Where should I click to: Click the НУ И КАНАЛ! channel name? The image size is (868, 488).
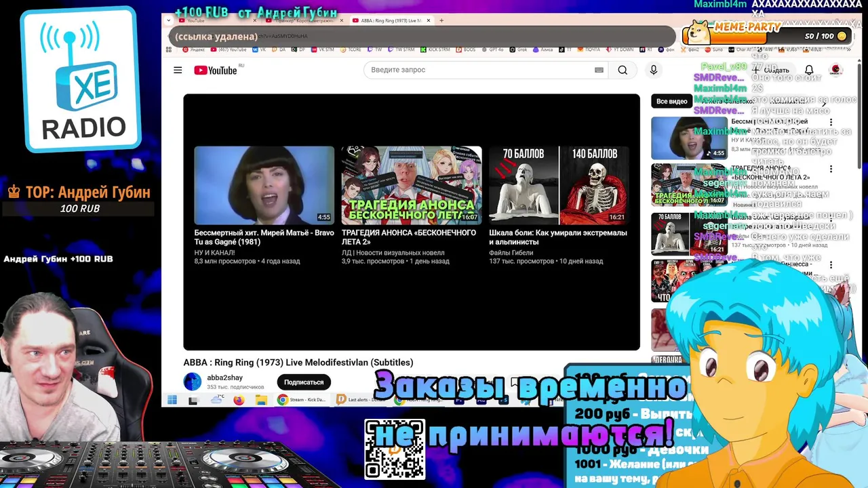tap(214, 253)
